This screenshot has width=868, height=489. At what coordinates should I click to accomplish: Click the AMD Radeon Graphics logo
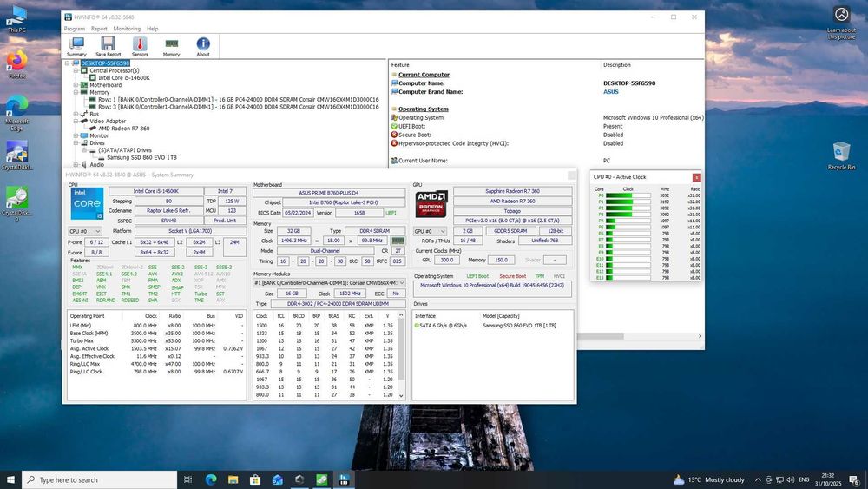[x=431, y=204]
